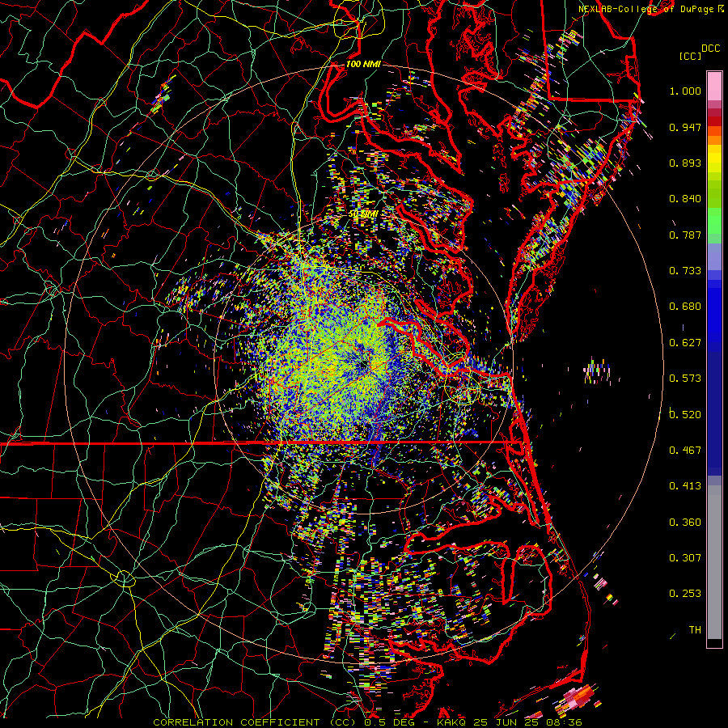Click the 0.733 scale value

685,271
